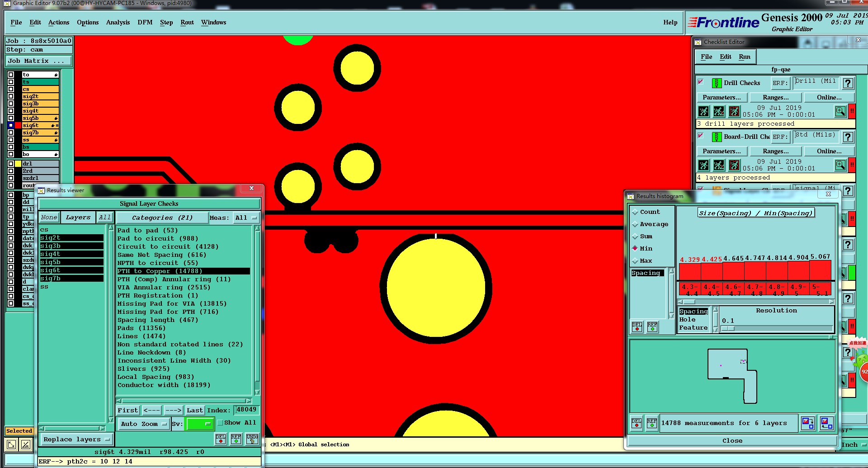Open Parameters... for Drill Checks

722,98
